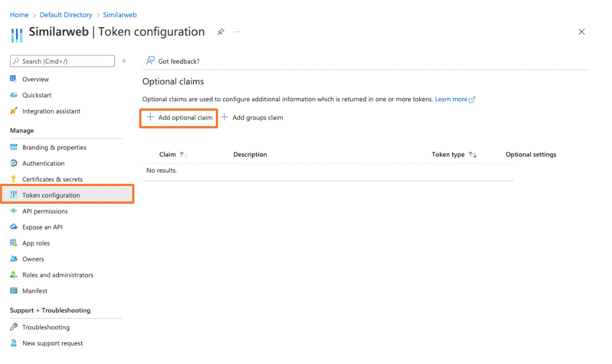Image resolution: width=612 pixels, height=364 pixels.
Task: Click Add optional claim button
Action: [179, 118]
